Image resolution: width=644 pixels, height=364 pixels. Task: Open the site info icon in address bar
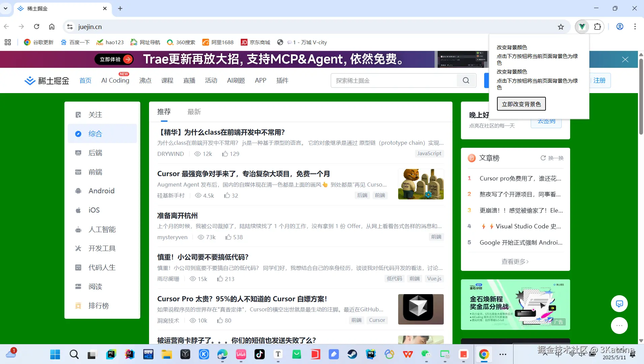[70, 27]
